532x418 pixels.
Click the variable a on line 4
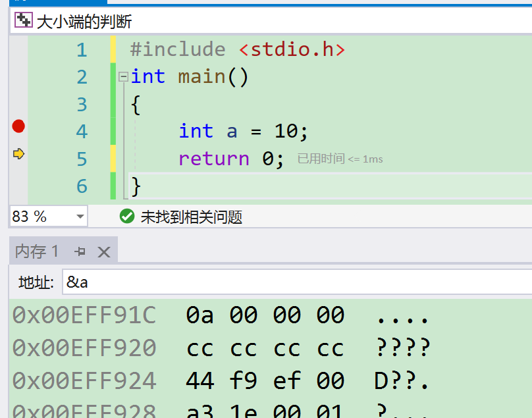click(x=232, y=131)
